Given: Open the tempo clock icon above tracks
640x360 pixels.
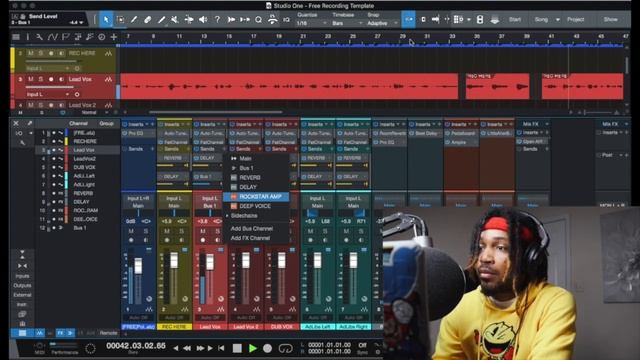Looking at the screenshot, I should click(x=102, y=37).
